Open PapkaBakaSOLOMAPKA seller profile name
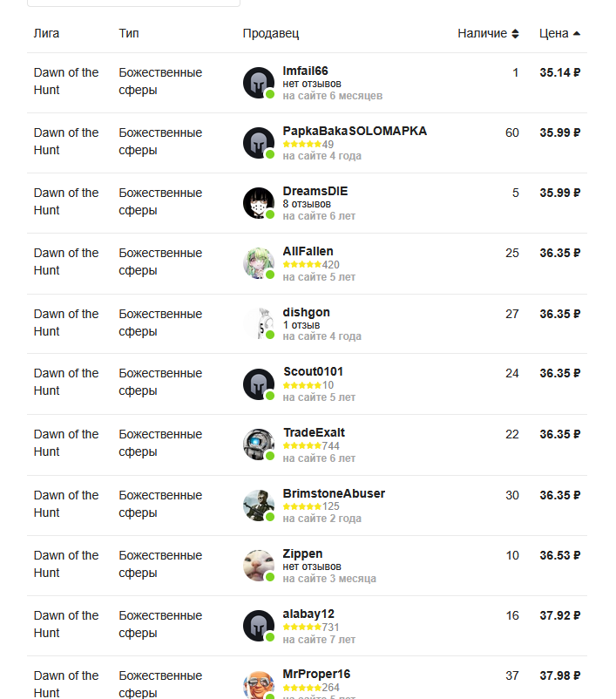This screenshot has height=699, width=616. pyautogui.click(x=355, y=131)
